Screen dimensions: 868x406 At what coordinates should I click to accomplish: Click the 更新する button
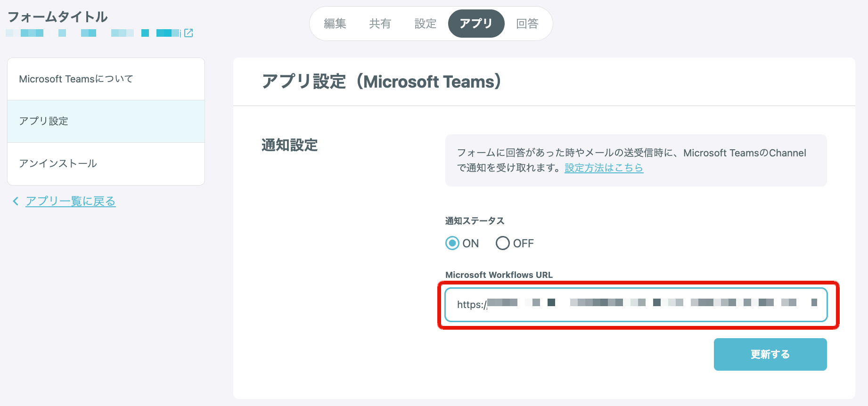click(770, 354)
